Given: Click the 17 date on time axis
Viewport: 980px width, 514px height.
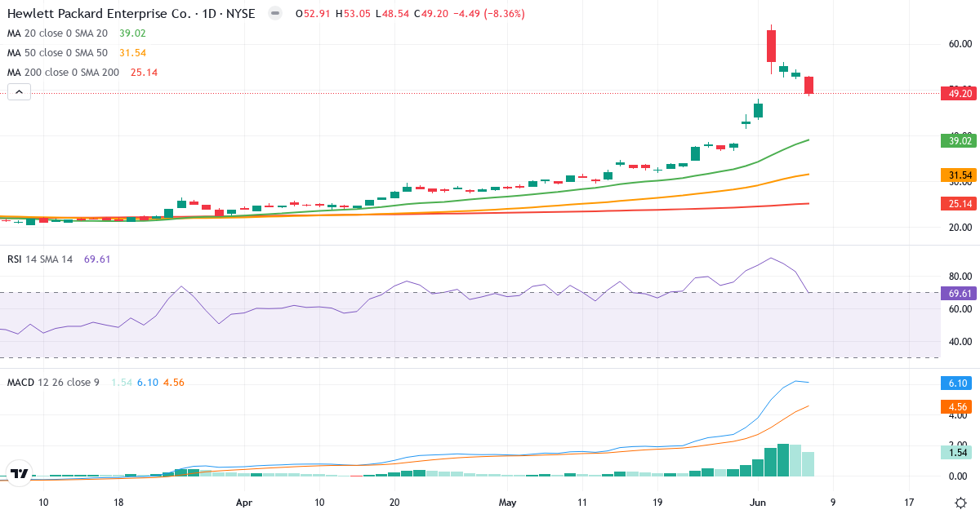Looking at the screenshot, I should click(x=910, y=503).
